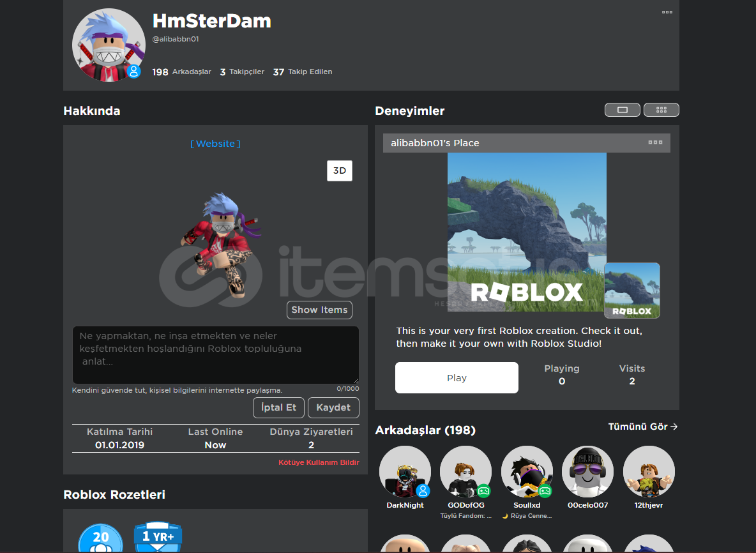
Task: Open the 3 Takipçiler followers list
Action: pos(242,72)
